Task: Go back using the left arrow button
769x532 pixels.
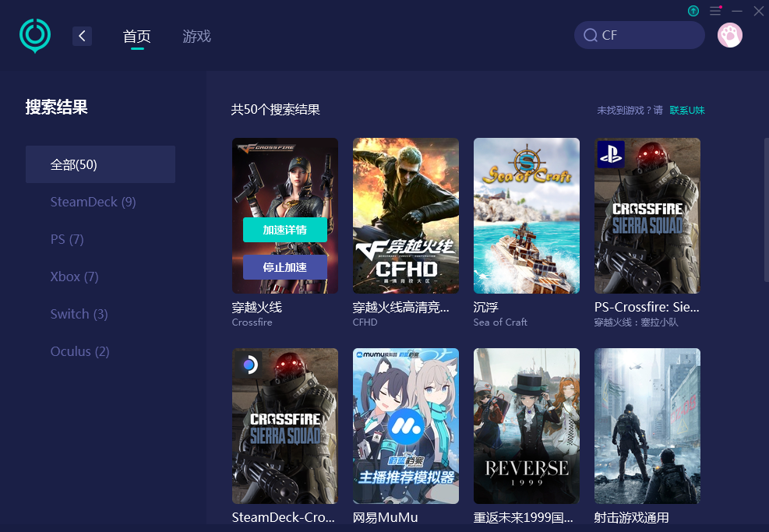Action: click(82, 36)
